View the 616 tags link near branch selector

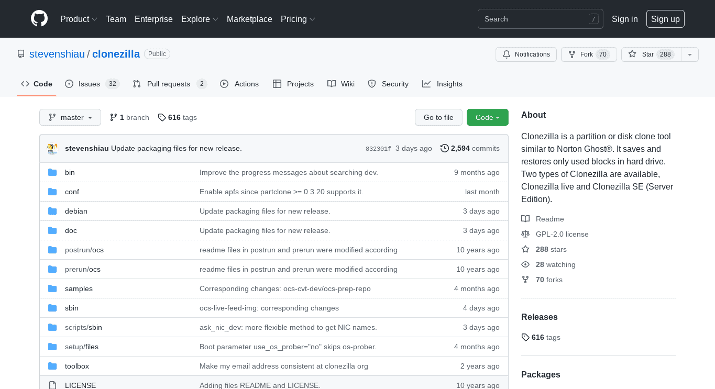click(177, 118)
